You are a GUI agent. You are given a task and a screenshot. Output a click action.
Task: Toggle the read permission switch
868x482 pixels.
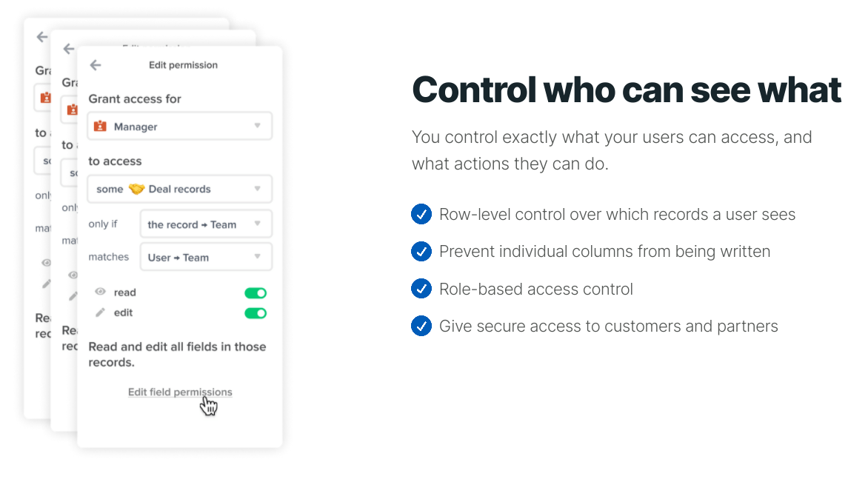pyautogui.click(x=256, y=292)
